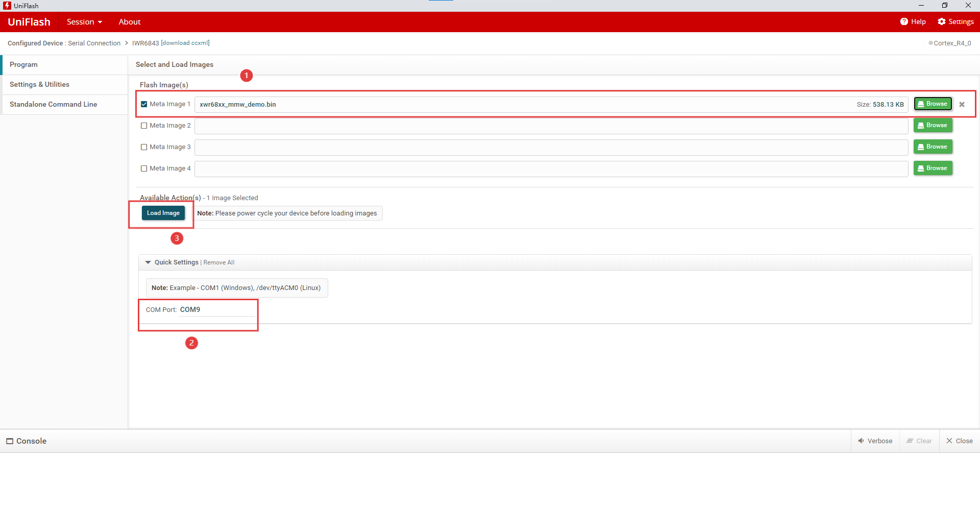Click the download ccxml link
The width and height of the screenshot is (980, 531).
click(x=185, y=43)
